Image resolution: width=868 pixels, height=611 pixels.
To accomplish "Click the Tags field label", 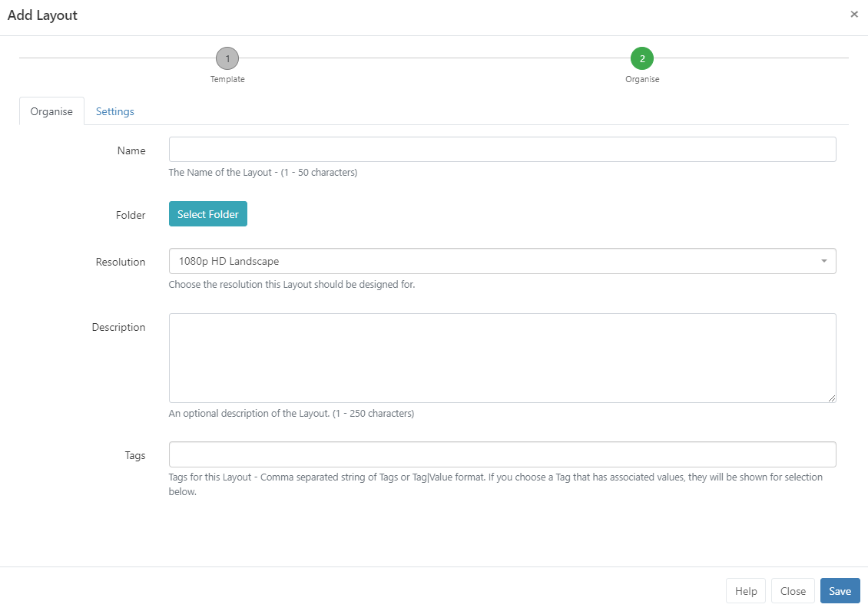I will point(135,455).
